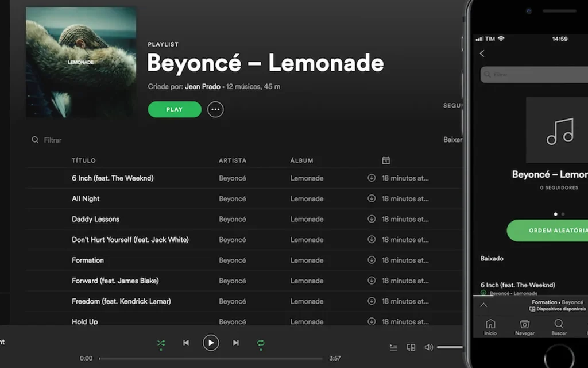Skip to previous track

(x=186, y=343)
